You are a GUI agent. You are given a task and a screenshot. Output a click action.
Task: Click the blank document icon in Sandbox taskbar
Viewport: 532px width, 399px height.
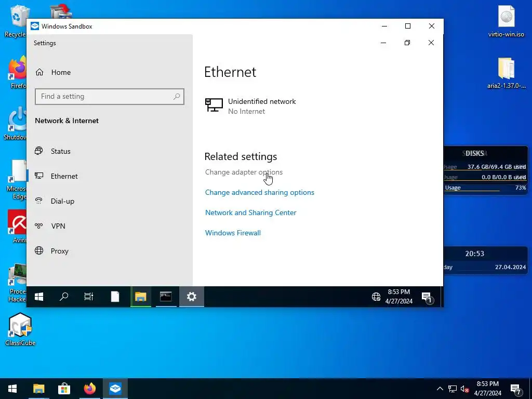(x=115, y=297)
